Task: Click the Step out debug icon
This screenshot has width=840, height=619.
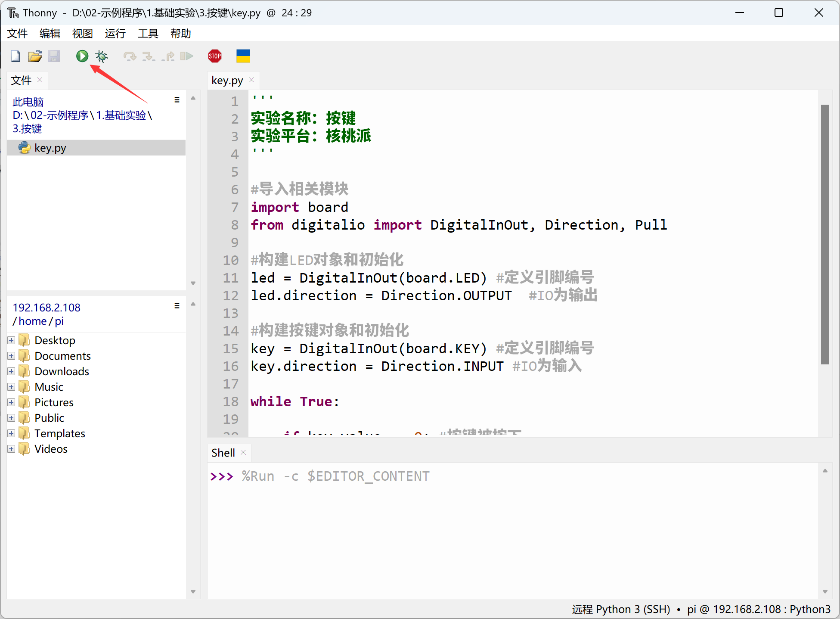Action: click(x=168, y=56)
